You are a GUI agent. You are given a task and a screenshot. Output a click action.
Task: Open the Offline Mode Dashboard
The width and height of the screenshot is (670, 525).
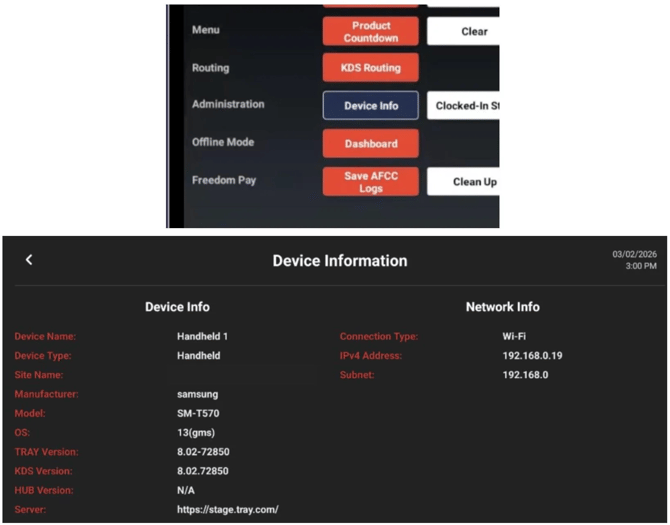coord(370,143)
